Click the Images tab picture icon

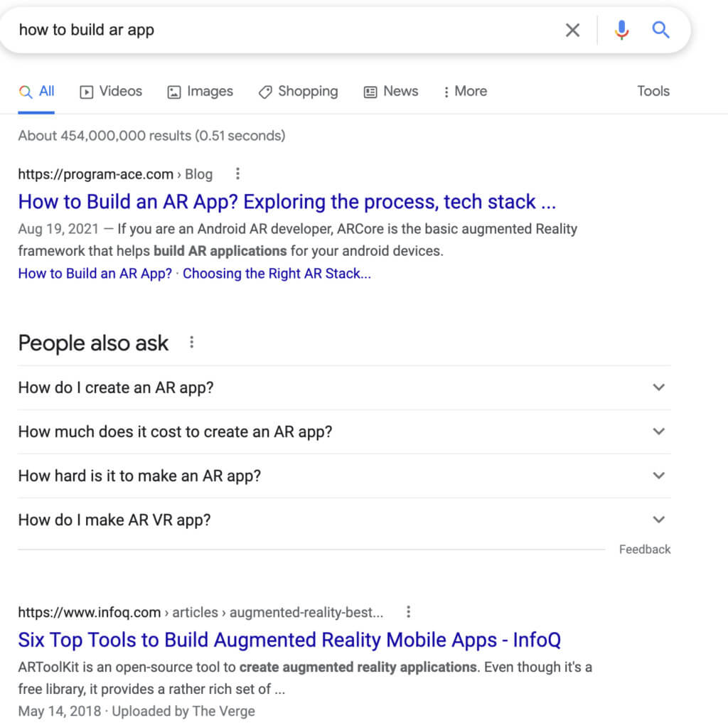click(173, 91)
